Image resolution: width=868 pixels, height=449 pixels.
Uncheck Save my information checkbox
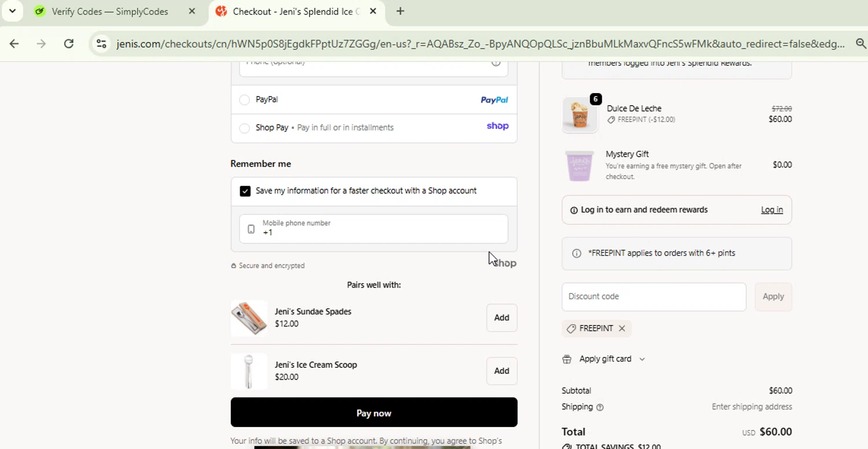pos(245,191)
